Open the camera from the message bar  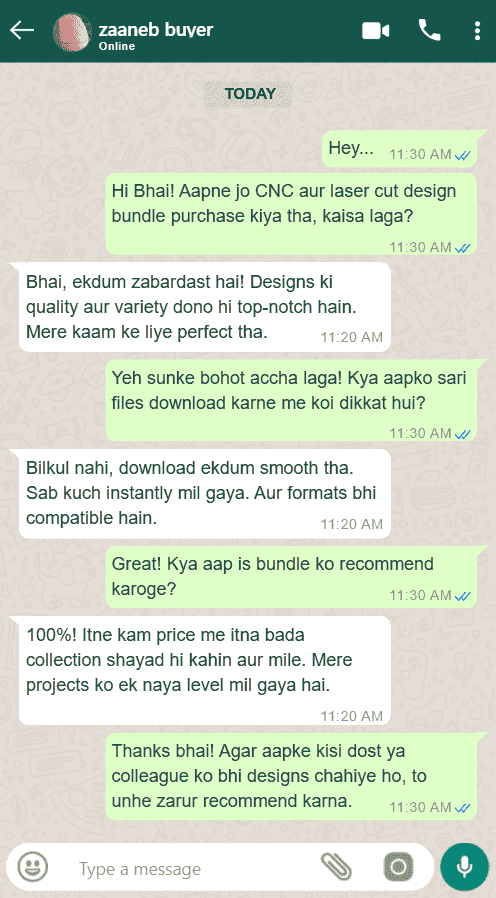pos(398,867)
